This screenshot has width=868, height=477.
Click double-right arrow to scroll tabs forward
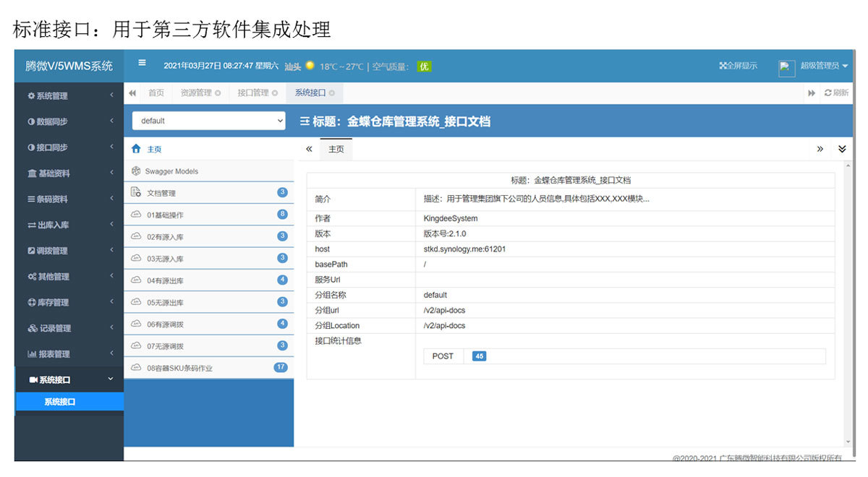pyautogui.click(x=812, y=93)
